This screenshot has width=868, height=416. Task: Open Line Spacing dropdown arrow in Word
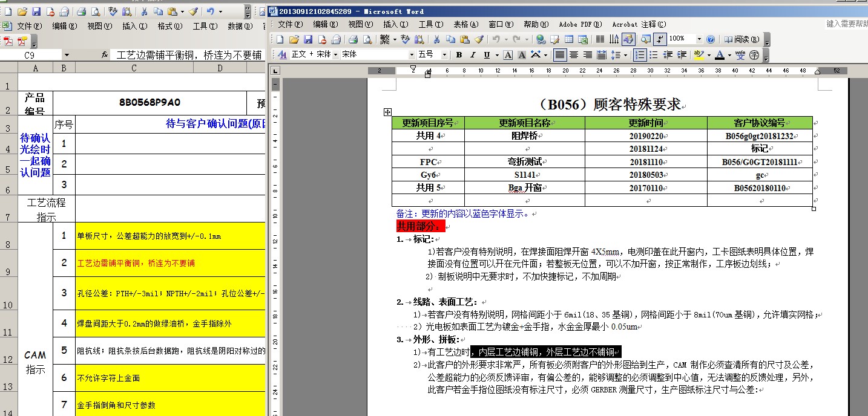626,55
